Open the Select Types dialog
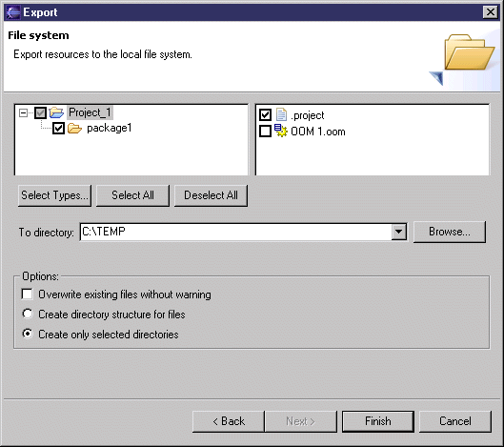The height and width of the screenshot is (447, 504). (x=54, y=195)
